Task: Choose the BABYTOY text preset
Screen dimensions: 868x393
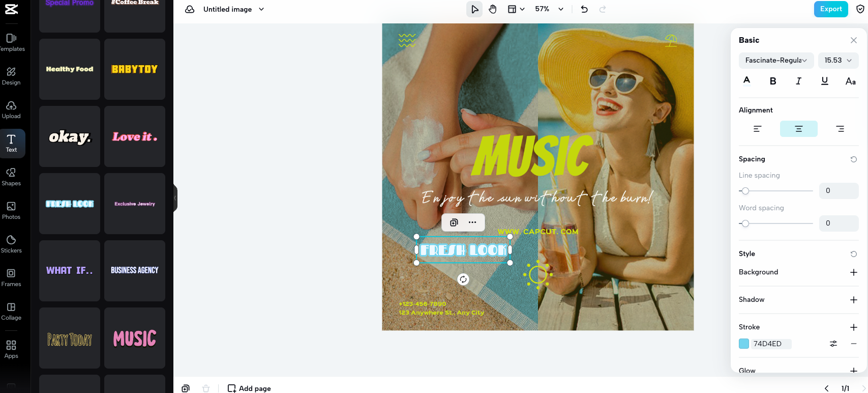Action: 135,69
